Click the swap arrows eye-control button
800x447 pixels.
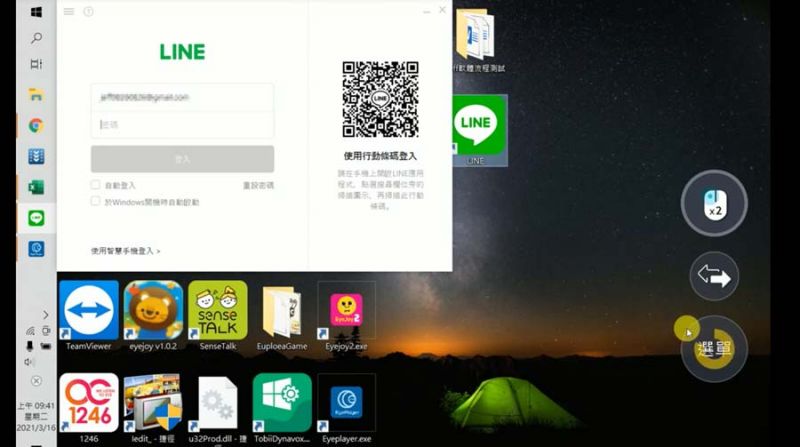[714, 276]
